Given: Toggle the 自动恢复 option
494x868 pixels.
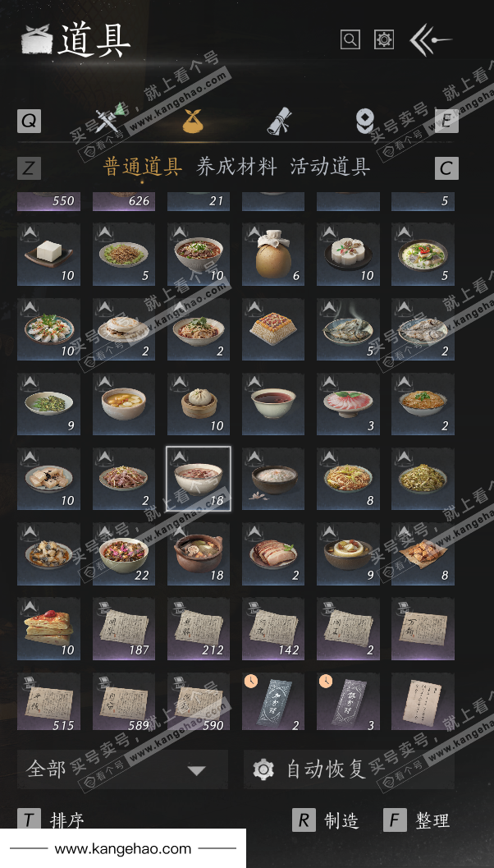Looking at the screenshot, I should 349,769.
